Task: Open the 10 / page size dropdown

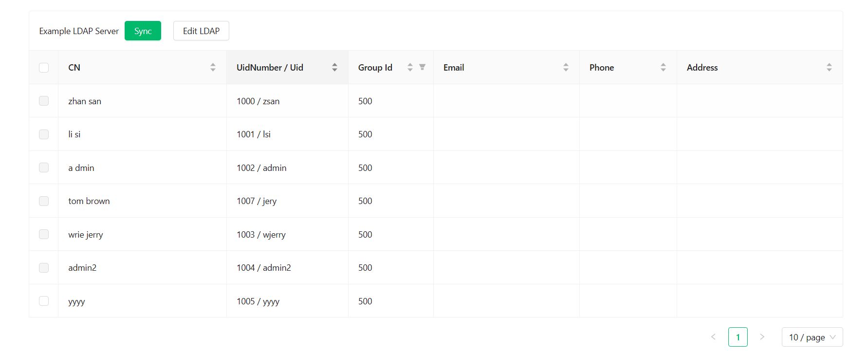Action: (812, 337)
